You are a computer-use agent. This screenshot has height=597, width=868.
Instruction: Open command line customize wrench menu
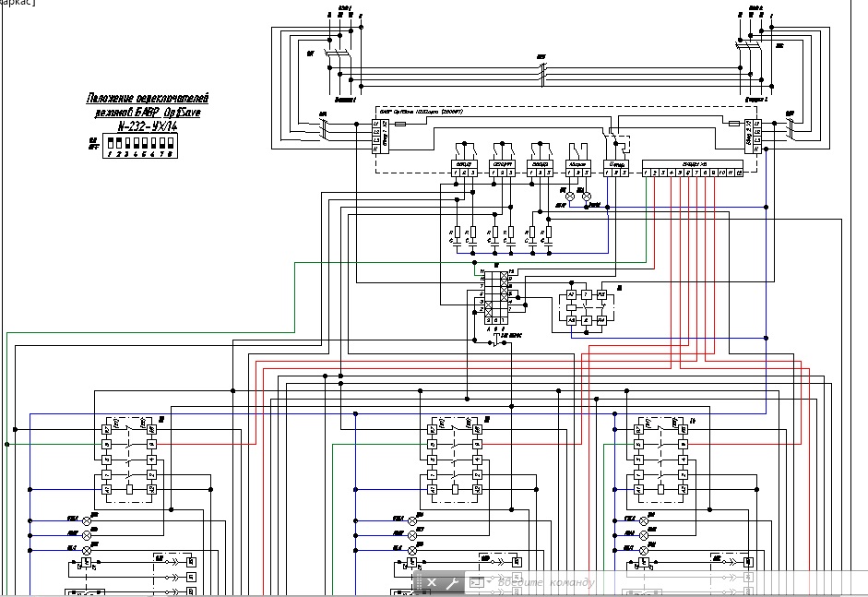[452, 582]
